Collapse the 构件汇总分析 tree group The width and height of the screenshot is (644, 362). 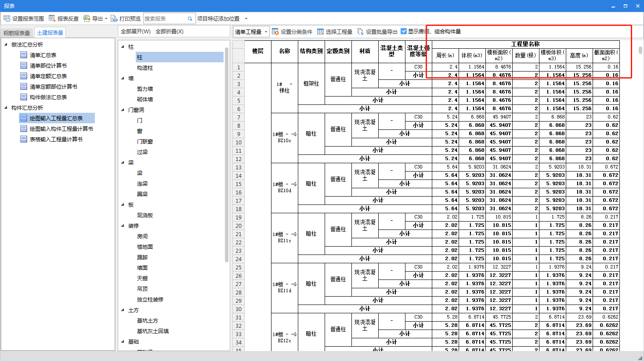coord(6,108)
